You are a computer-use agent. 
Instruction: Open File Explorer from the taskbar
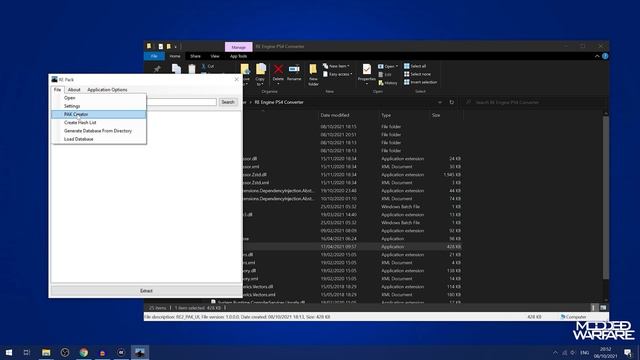(x=46, y=352)
